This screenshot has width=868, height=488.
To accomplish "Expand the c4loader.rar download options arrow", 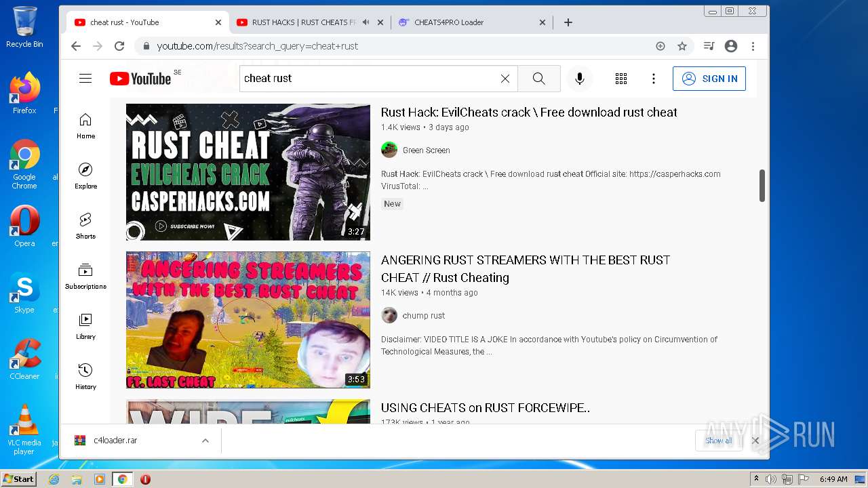I will coord(205,441).
